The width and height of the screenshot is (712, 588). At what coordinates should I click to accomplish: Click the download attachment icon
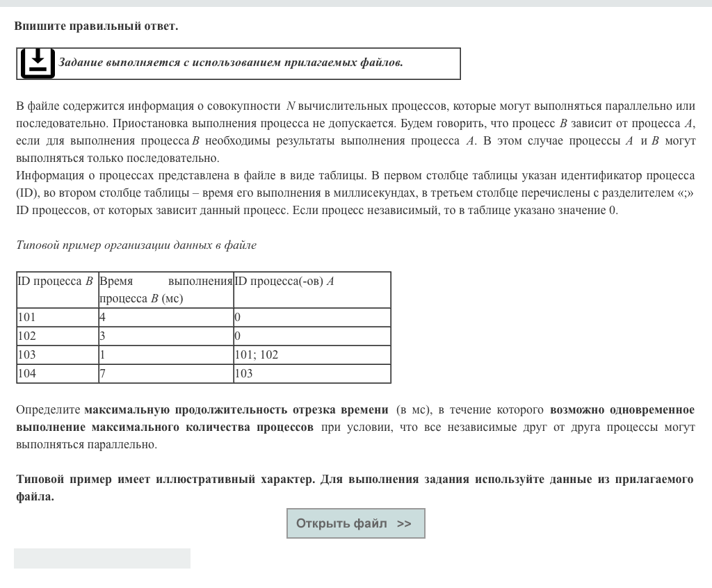[x=37, y=63]
